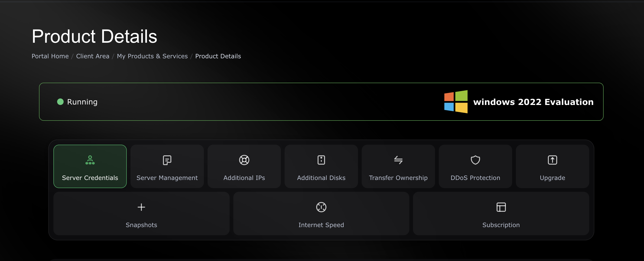Click the Windows logo icon
This screenshot has width=644, height=261.
tap(456, 102)
